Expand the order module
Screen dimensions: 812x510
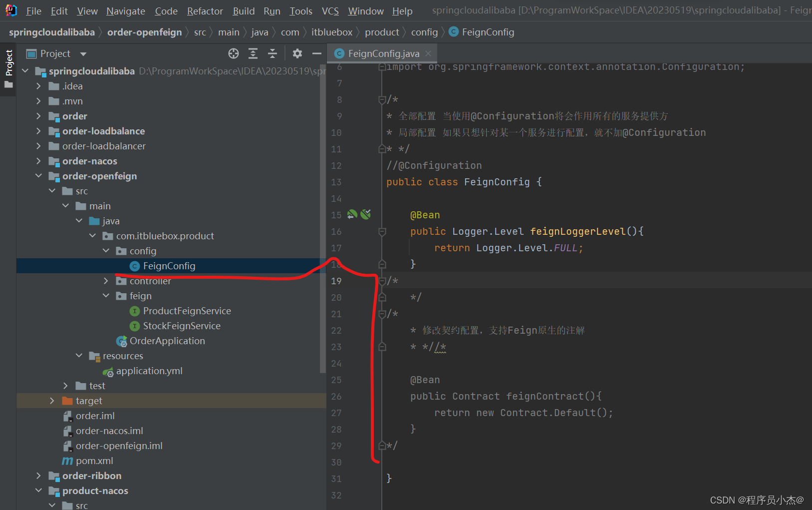point(38,116)
